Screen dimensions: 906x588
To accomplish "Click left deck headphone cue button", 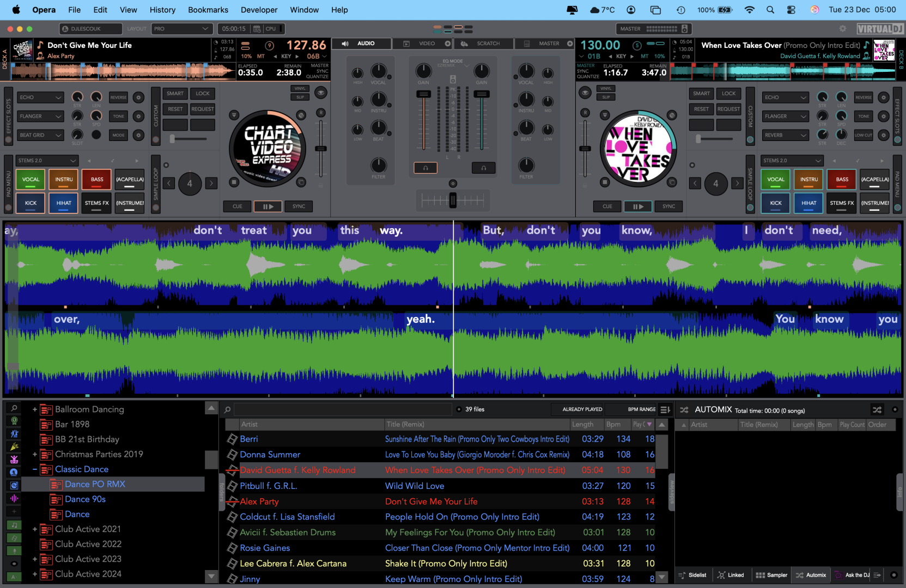I will pos(425,168).
